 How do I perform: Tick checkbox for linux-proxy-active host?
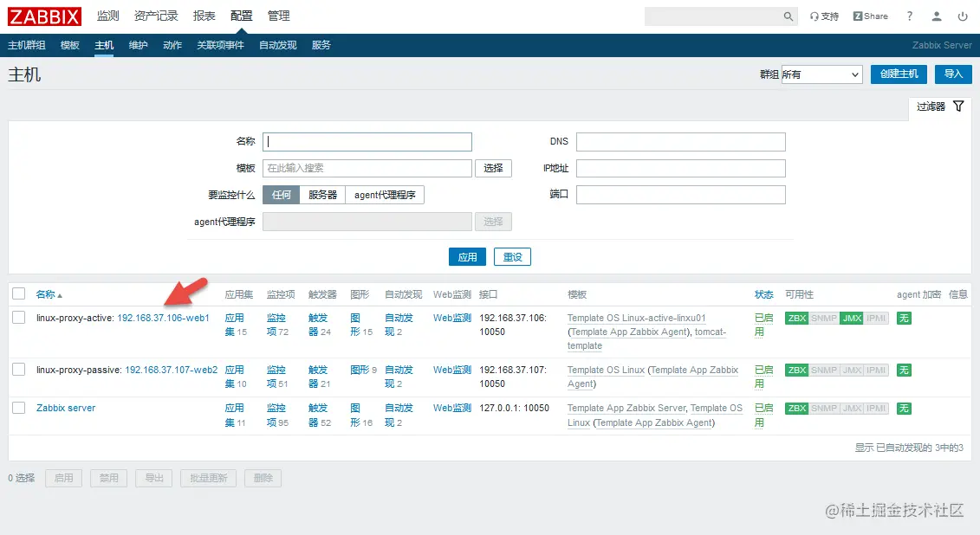click(x=19, y=317)
